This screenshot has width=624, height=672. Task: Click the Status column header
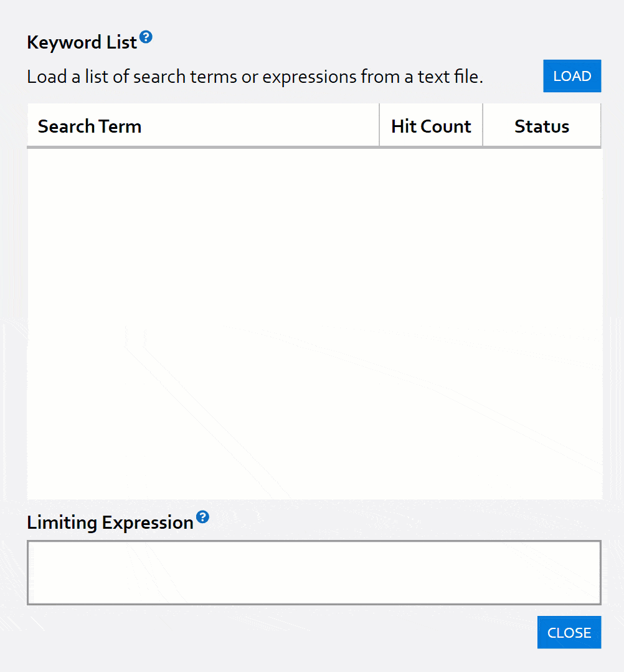pyautogui.click(x=542, y=126)
